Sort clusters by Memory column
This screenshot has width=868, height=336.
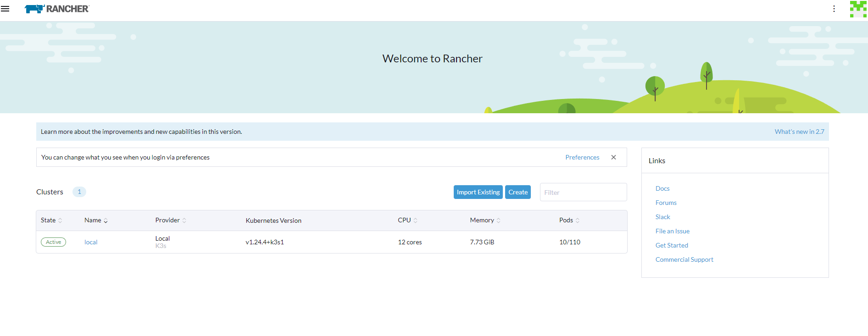pos(485,220)
